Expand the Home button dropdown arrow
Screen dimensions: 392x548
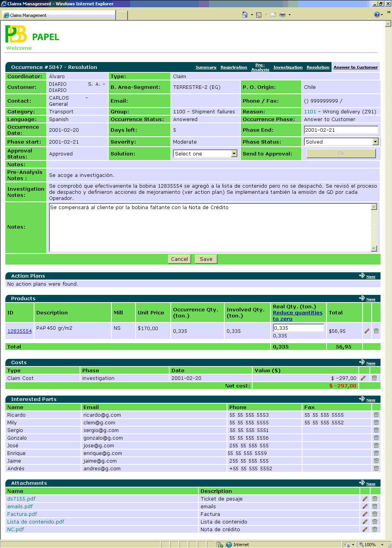[252, 15]
